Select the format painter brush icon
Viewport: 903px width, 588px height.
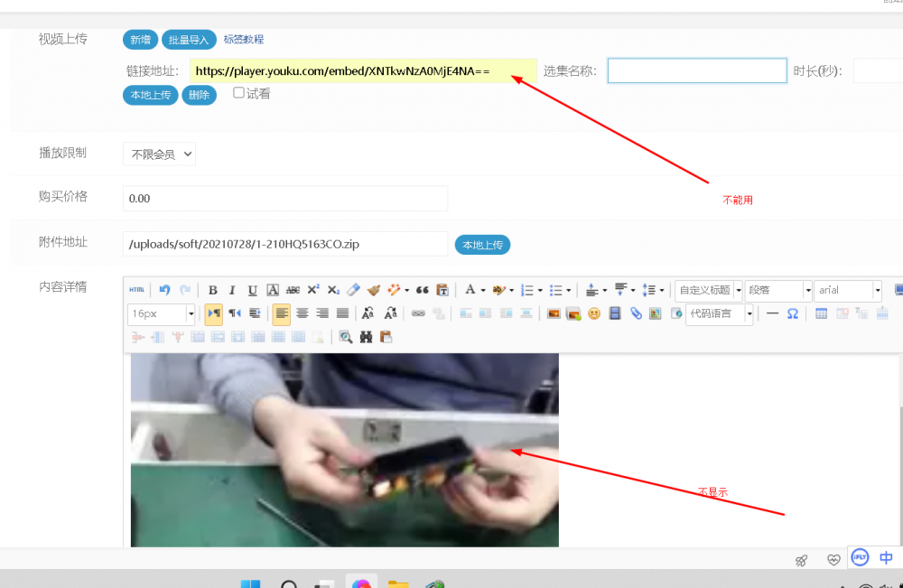point(374,290)
